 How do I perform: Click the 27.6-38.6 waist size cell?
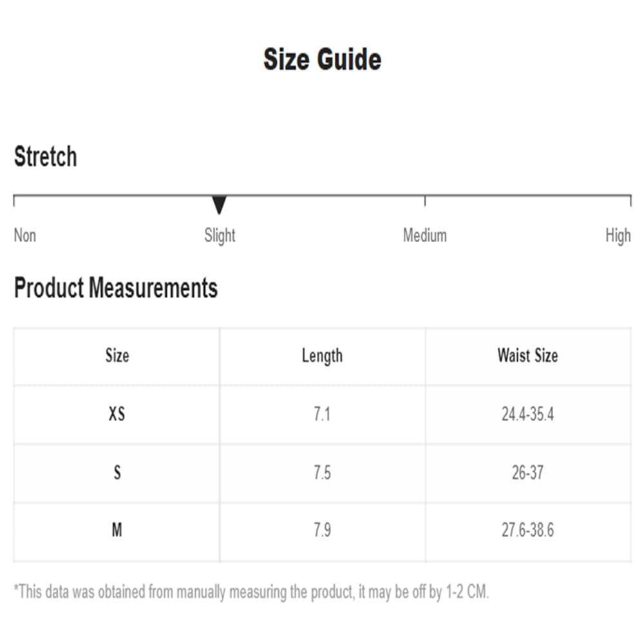click(528, 530)
